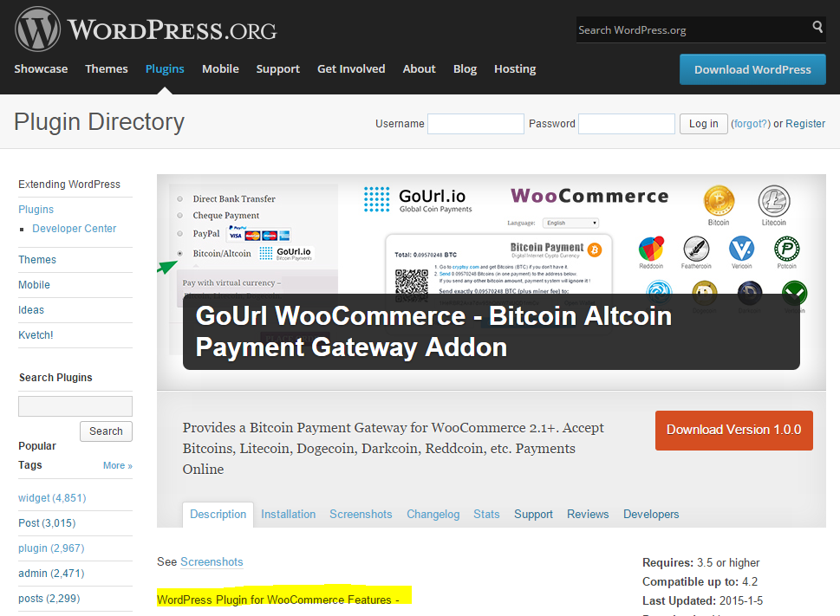The image size is (840, 616).
Task: Click the Plugin Directory heading
Action: point(99,122)
